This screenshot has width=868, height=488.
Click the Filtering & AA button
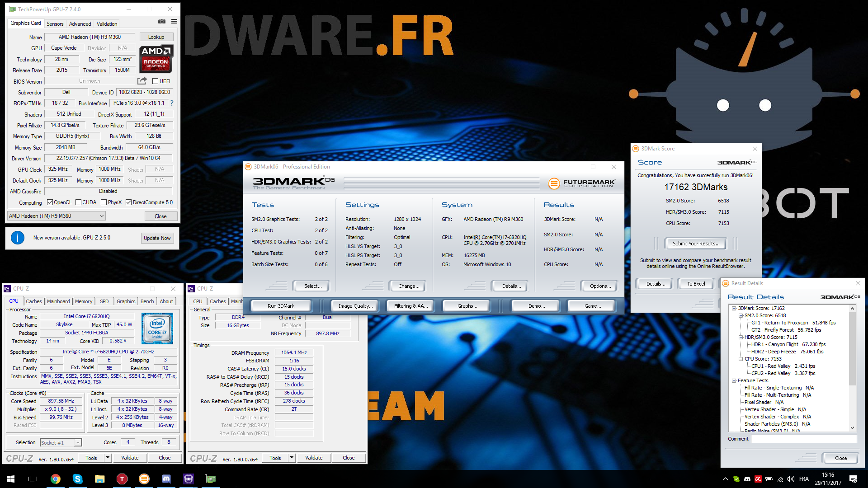(410, 306)
